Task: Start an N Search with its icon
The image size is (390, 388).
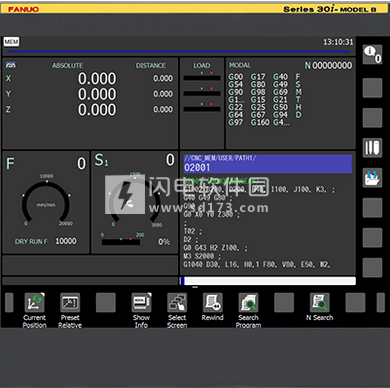Action: 320,303
